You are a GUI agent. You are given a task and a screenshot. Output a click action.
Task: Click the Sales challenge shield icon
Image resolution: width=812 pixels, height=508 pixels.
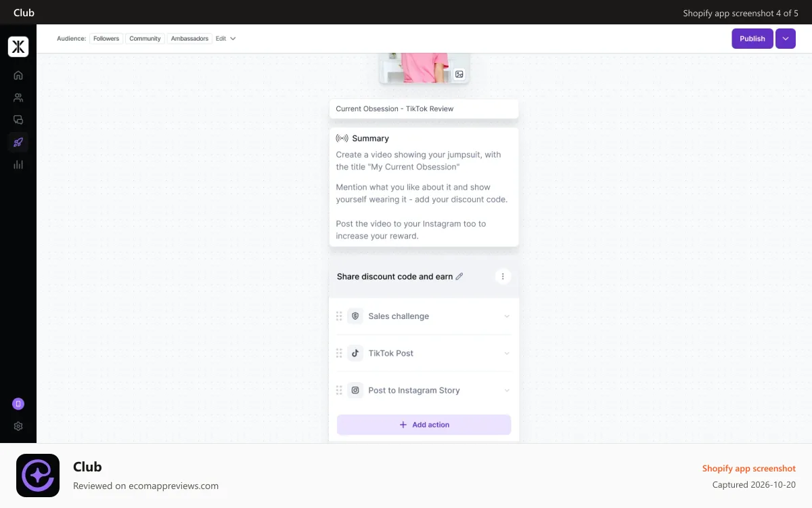point(355,316)
